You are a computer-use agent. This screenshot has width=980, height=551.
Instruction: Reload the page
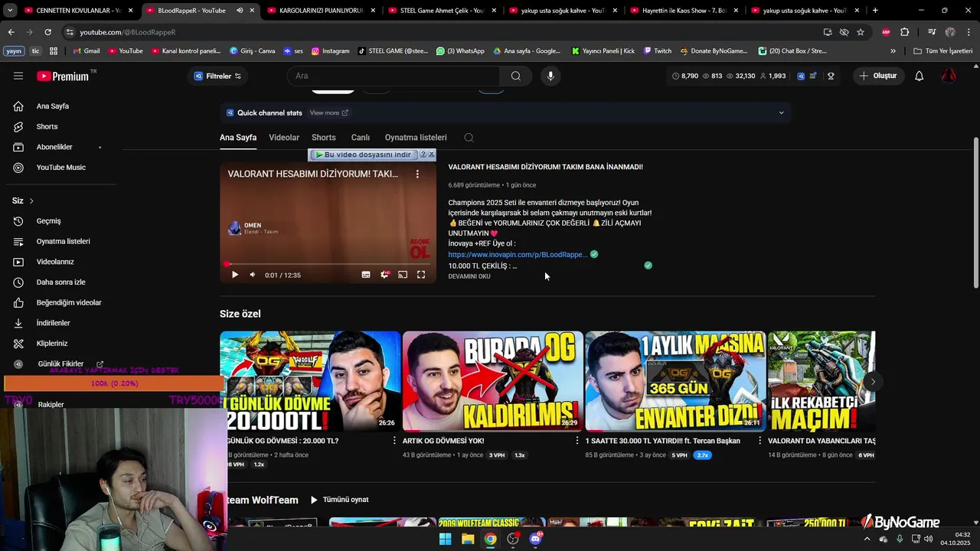point(47,32)
